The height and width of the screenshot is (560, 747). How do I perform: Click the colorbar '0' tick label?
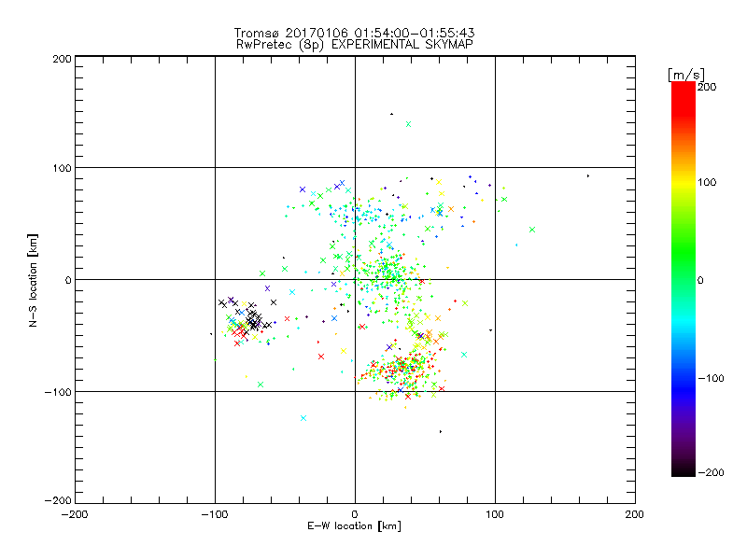[x=700, y=280]
